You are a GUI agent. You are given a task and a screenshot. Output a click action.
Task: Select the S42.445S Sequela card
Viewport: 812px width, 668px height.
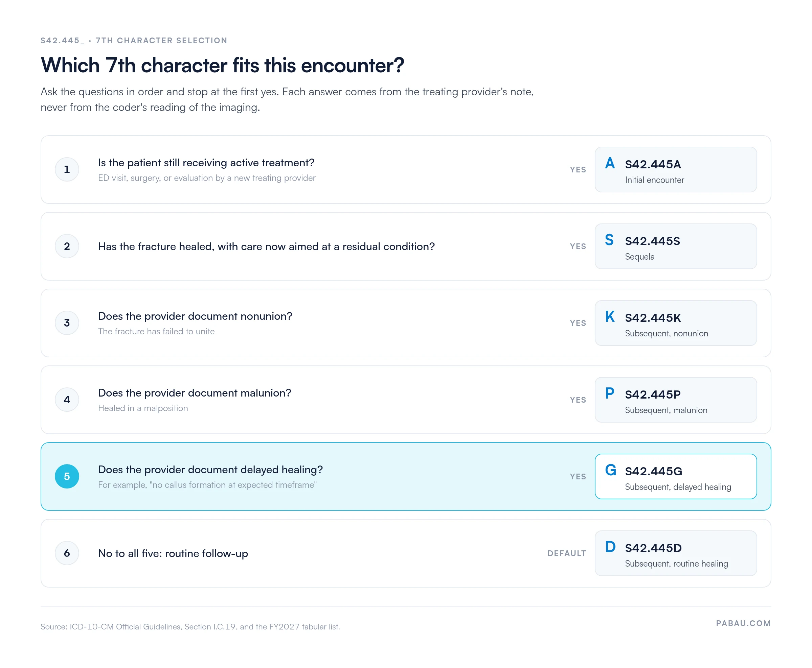point(676,246)
